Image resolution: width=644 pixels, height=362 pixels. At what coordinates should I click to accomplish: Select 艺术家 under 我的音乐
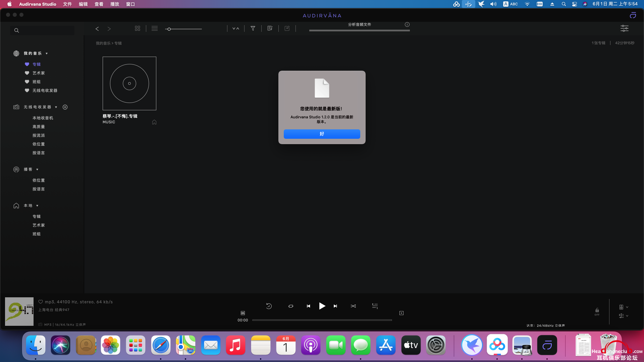39,73
